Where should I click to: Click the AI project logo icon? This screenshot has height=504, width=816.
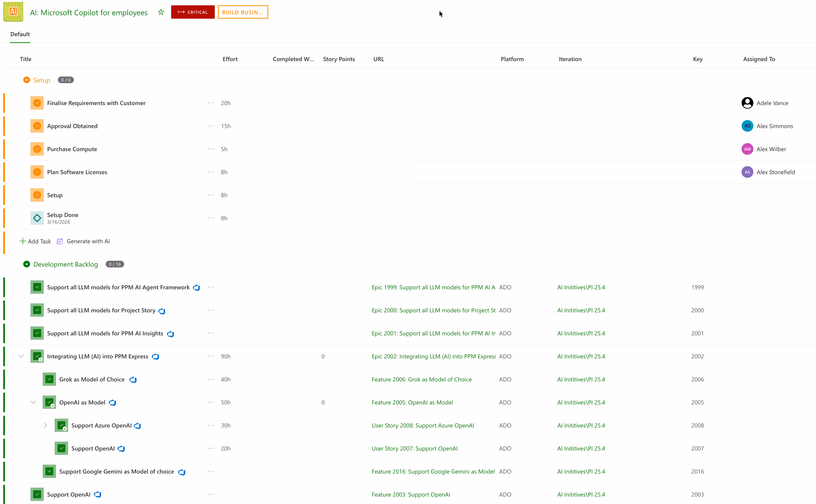(13, 12)
